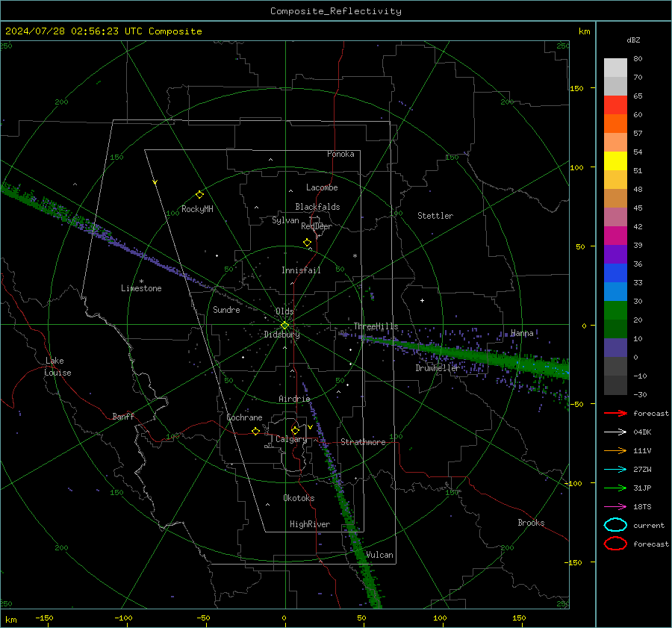Viewport: 672px width, 628px height.
Task: Click the cyan current ellipse legend icon
Action: pyautogui.click(x=615, y=525)
